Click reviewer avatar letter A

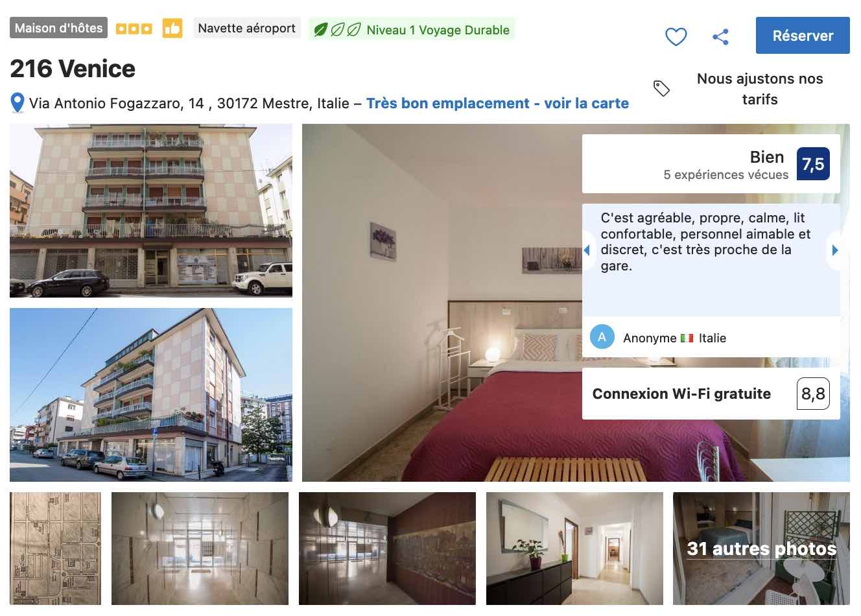pos(602,337)
